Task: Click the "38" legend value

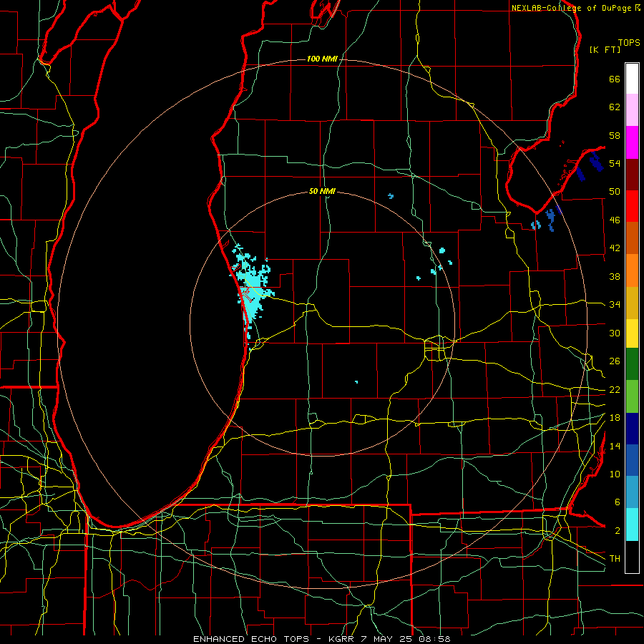Action: [615, 276]
